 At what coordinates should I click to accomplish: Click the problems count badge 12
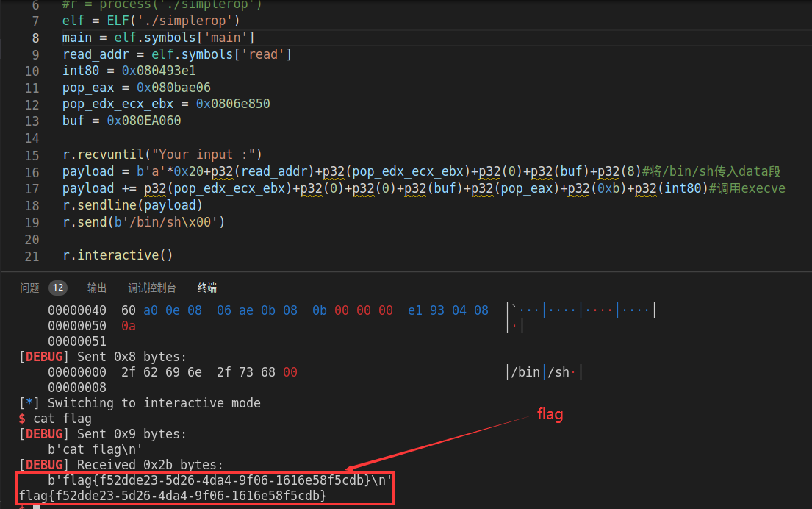pos(58,288)
